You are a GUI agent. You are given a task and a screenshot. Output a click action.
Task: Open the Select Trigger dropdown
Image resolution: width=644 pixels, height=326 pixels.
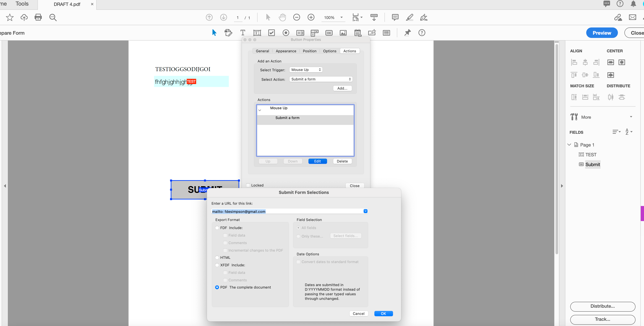point(306,70)
